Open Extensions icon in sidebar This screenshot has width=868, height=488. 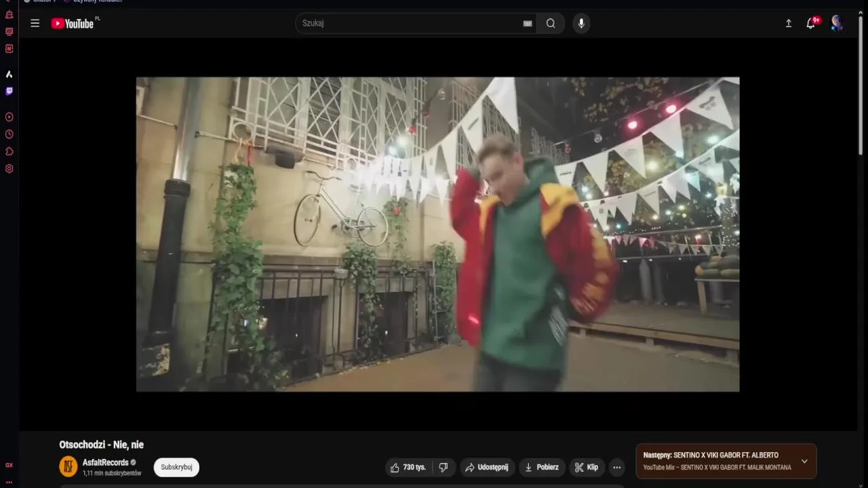click(x=9, y=151)
